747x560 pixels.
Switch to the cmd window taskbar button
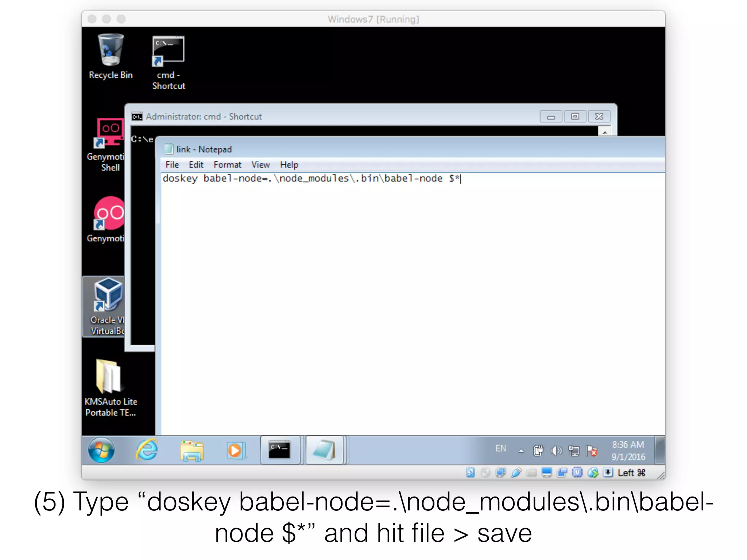pos(279,450)
